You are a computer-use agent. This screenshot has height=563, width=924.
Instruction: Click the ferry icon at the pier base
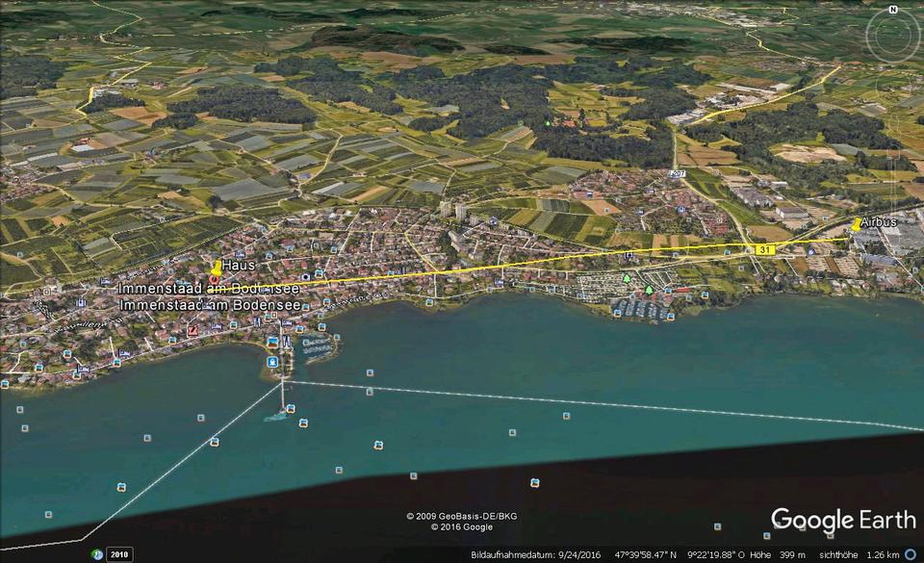click(273, 362)
